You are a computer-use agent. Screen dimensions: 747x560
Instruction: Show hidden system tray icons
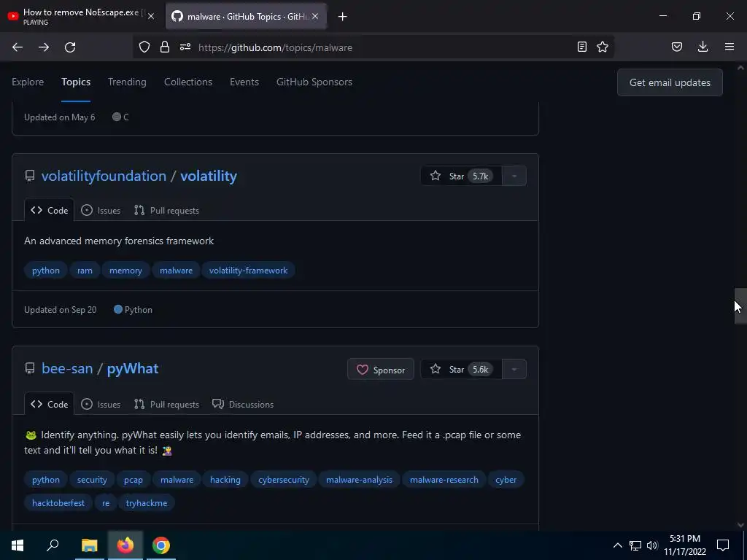pos(617,545)
